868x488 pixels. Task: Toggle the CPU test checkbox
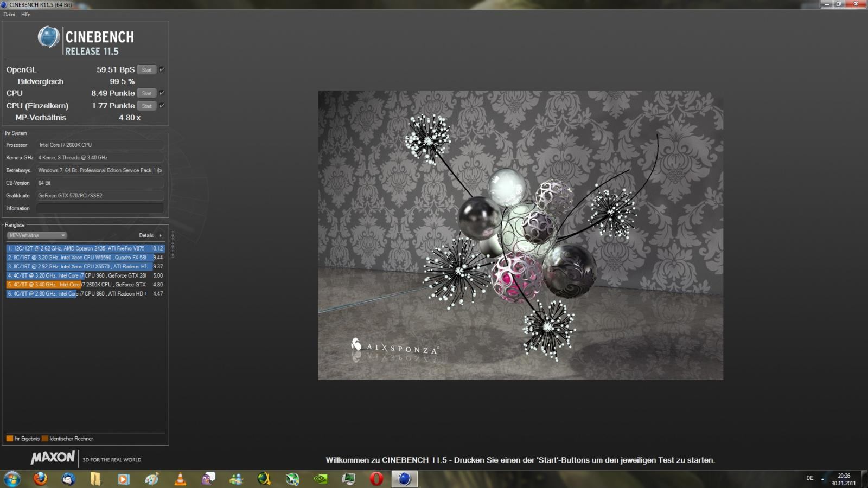pyautogui.click(x=162, y=93)
